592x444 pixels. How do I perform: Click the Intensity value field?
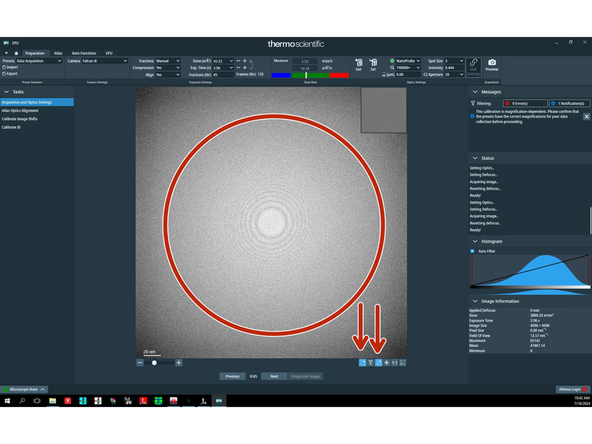point(454,68)
